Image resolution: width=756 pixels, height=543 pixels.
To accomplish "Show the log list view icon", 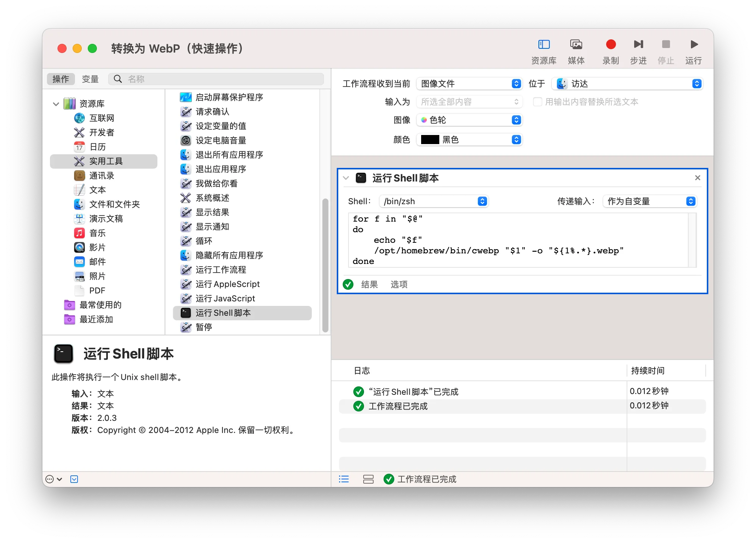I will pos(344,479).
